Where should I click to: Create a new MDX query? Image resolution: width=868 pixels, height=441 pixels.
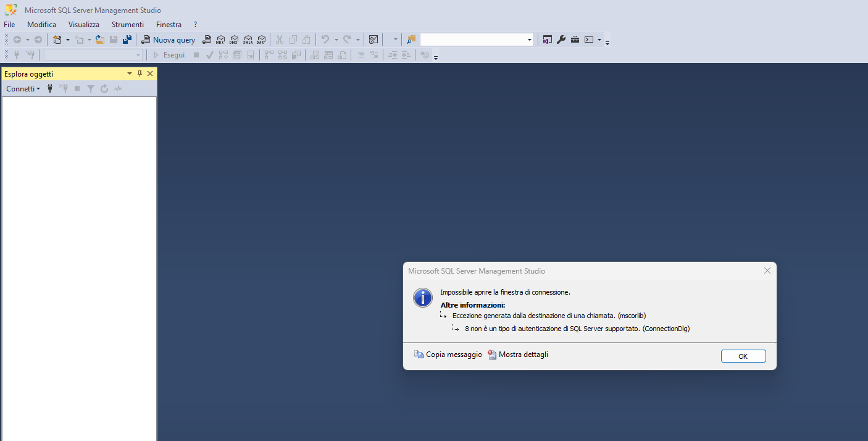pyautogui.click(x=220, y=40)
